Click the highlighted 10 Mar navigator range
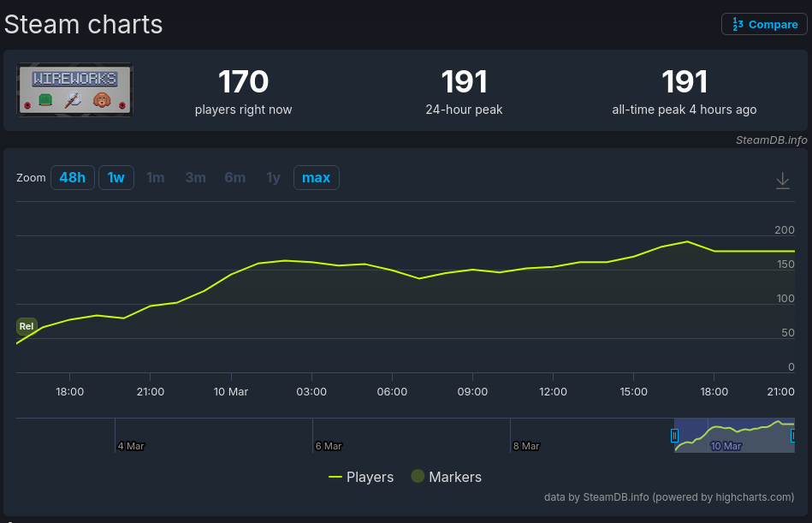Viewport: 812px width, 523px height. point(734,436)
